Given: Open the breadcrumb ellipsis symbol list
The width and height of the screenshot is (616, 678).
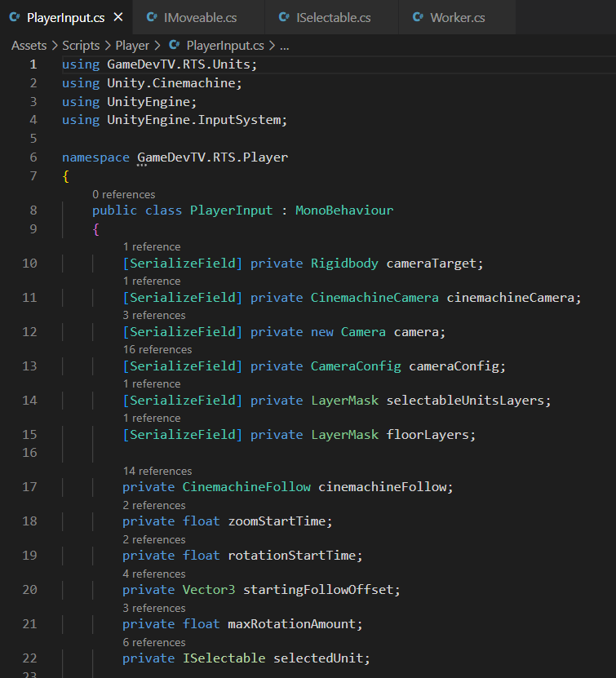Looking at the screenshot, I should [x=285, y=46].
